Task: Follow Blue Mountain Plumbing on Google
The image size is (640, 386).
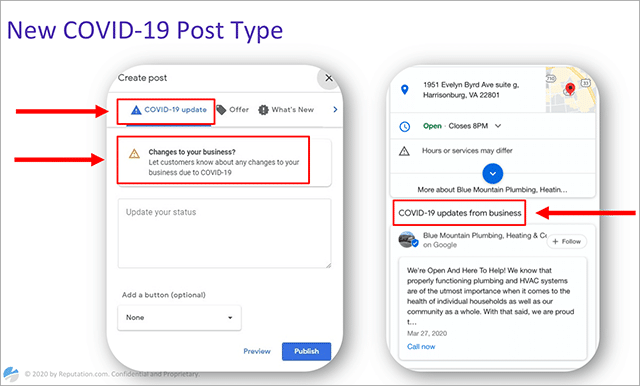Action: 567,242
